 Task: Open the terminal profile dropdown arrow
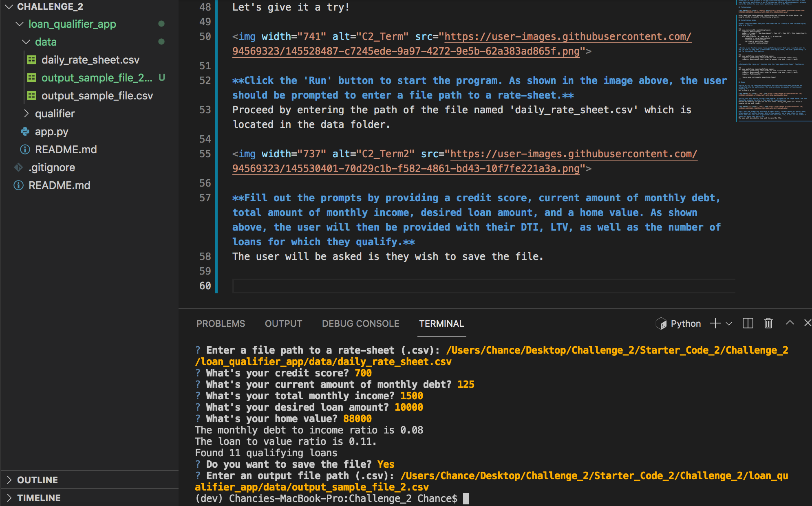729,324
